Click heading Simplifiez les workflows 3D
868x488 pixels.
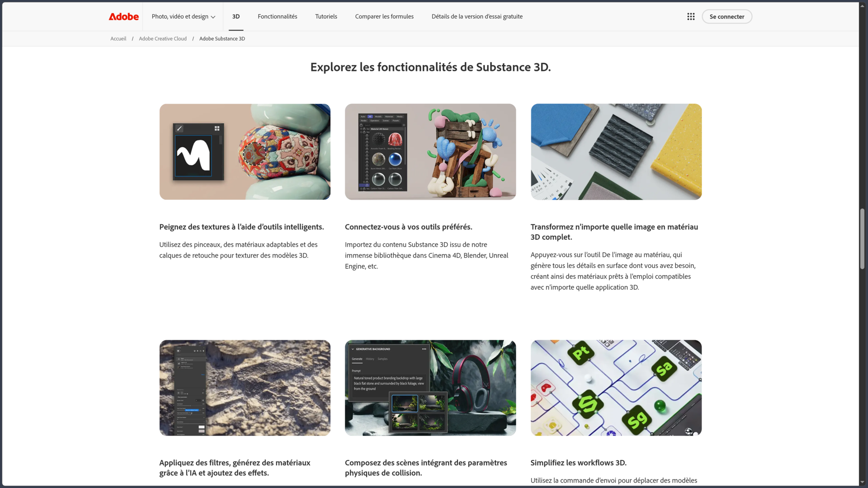coord(578,463)
